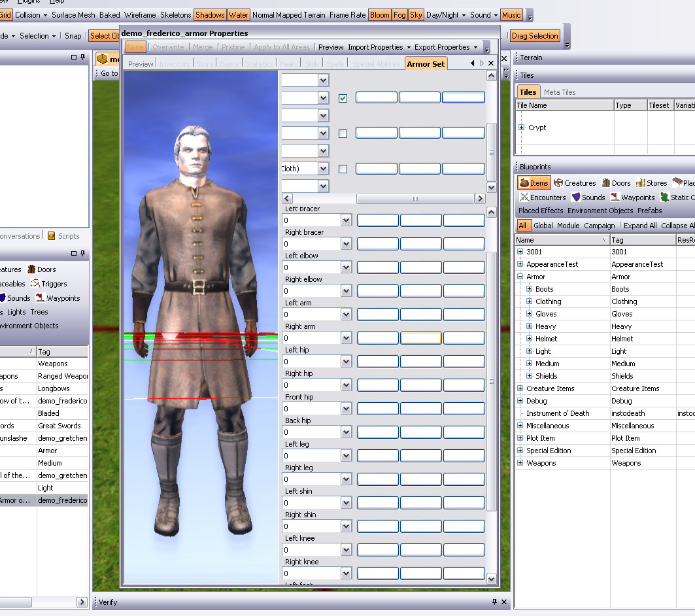Open the overflow below Drag Selection

pos(567,45)
